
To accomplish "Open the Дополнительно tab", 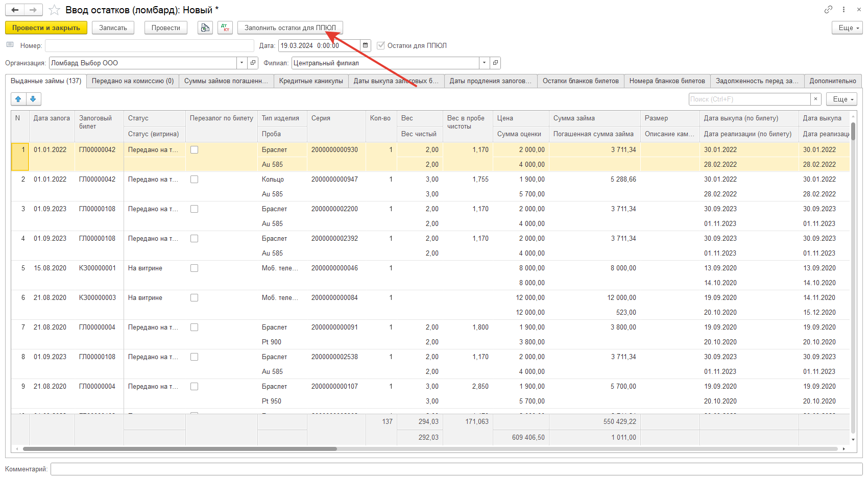I will (833, 81).
